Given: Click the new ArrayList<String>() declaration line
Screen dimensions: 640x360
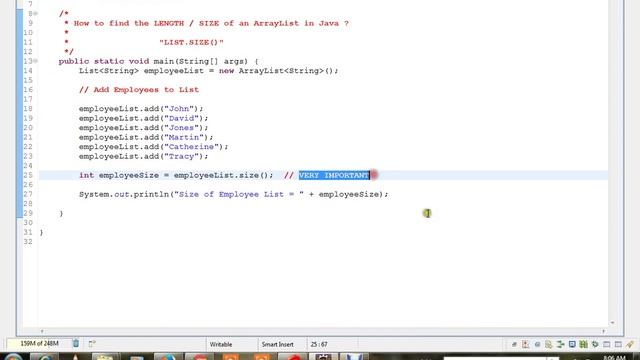Looking at the screenshot, I should [x=209, y=71].
